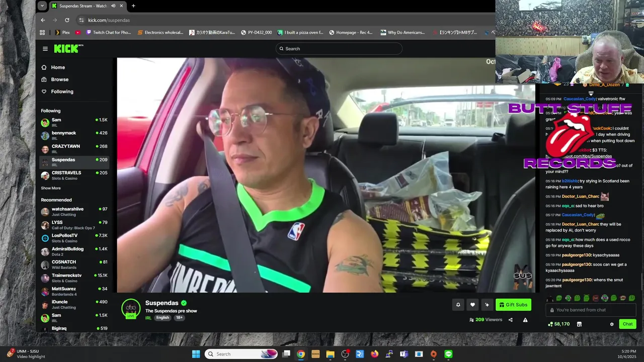Open OBS Studio from taskbar
Screen dimensions: 644x362
(345, 354)
